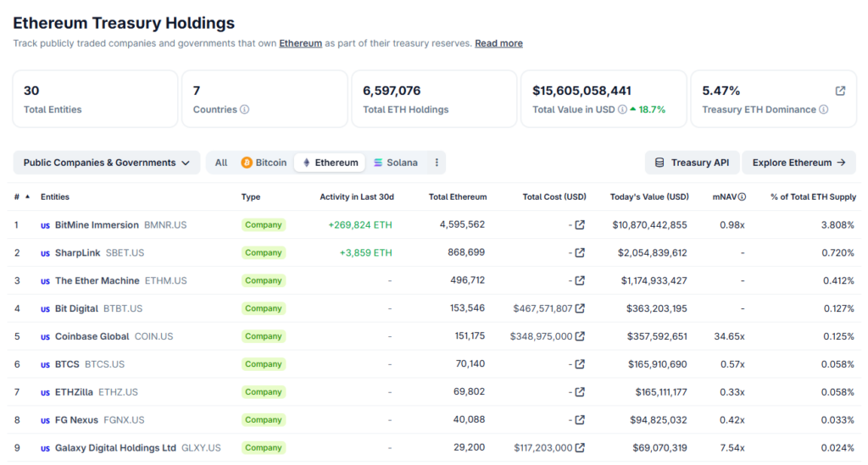Open the Galaxy Digital Holdings Ltd page
This screenshot has width=868, height=465.
(115, 448)
